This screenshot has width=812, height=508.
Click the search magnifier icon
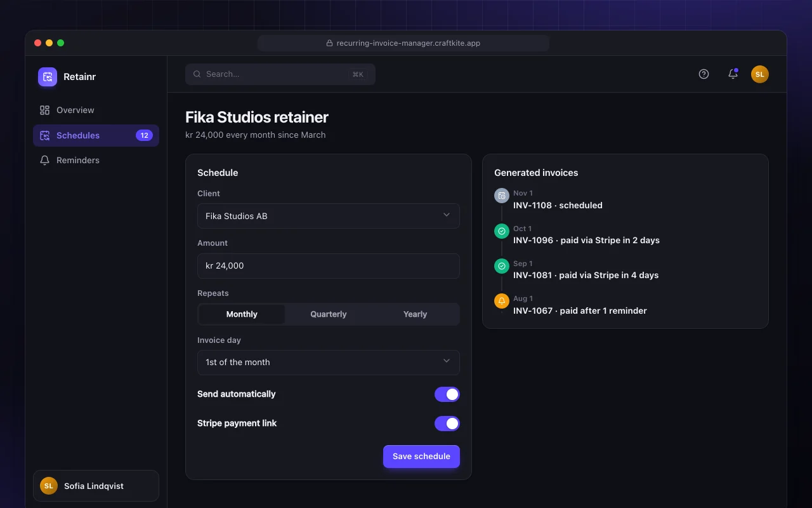pos(197,74)
